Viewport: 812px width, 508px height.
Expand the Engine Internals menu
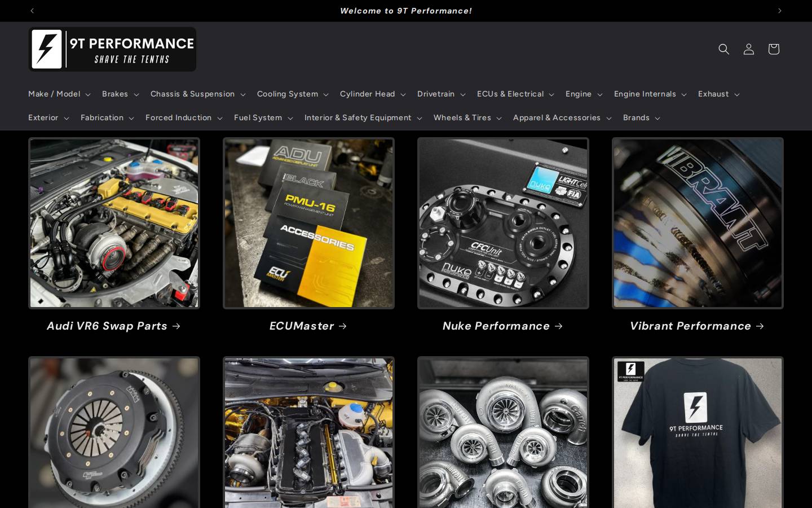point(650,94)
